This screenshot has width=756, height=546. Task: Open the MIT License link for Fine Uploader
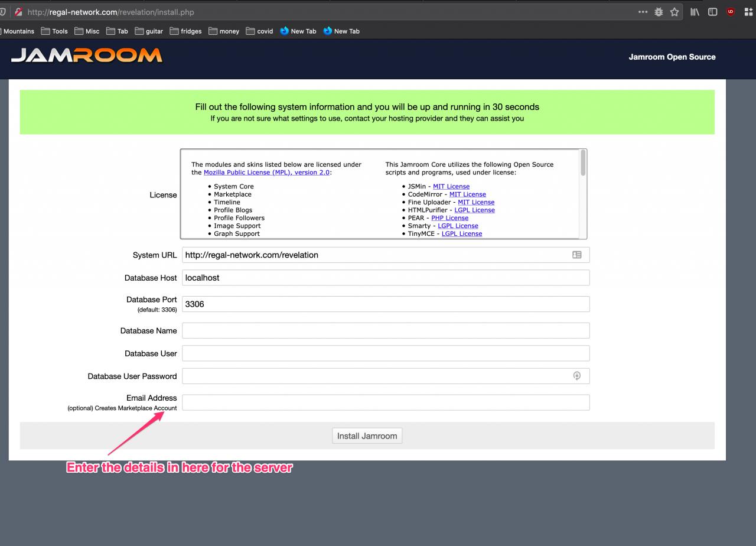tap(476, 202)
